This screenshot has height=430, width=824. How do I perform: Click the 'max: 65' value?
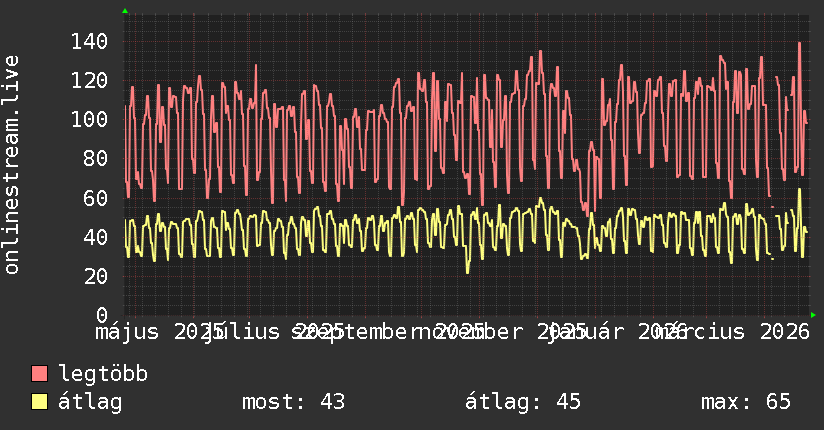pos(746,402)
